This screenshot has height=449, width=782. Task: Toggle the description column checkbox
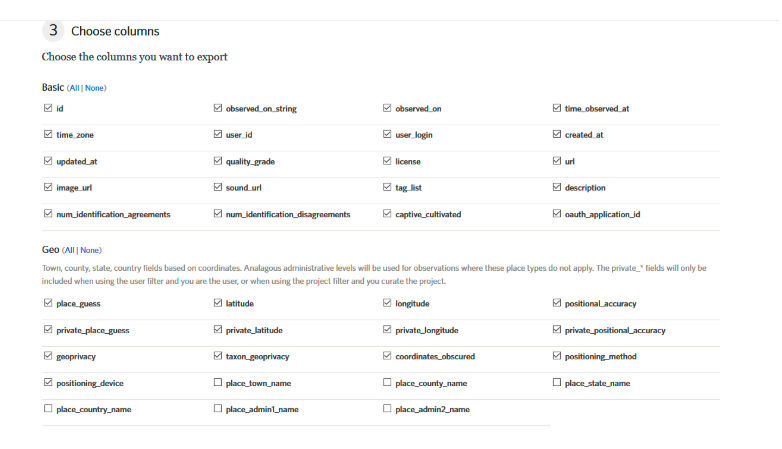[557, 187]
